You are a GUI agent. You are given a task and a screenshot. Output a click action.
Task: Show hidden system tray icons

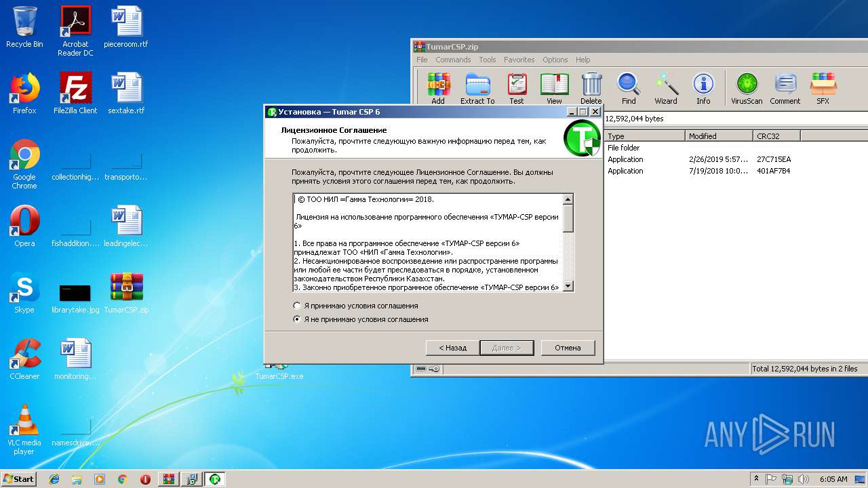(x=757, y=479)
